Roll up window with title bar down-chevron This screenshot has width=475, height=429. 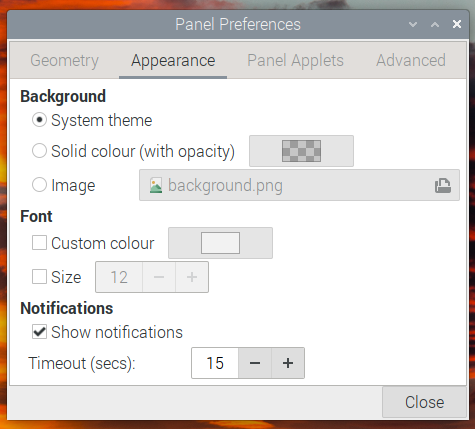pos(413,24)
